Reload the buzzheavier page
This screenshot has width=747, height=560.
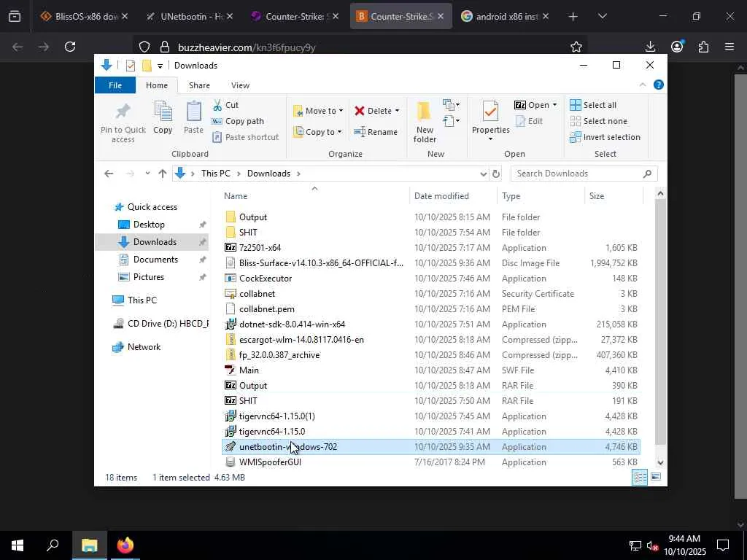coord(70,47)
